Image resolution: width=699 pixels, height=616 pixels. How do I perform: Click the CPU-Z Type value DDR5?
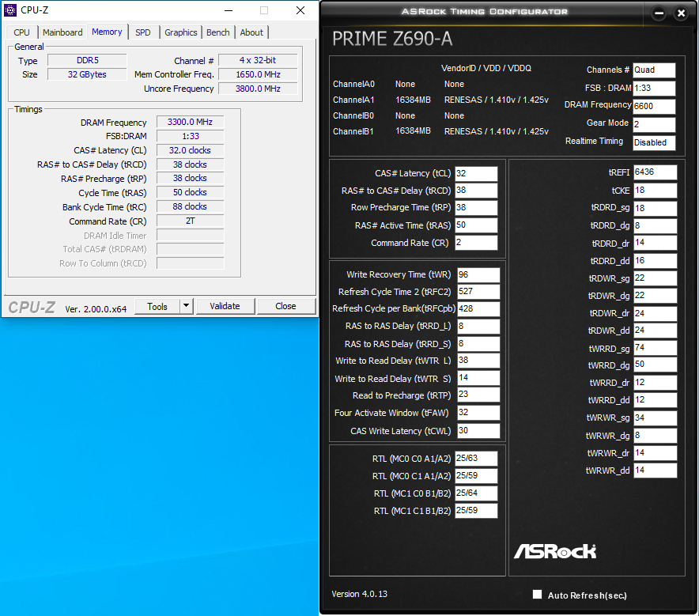tap(87, 60)
